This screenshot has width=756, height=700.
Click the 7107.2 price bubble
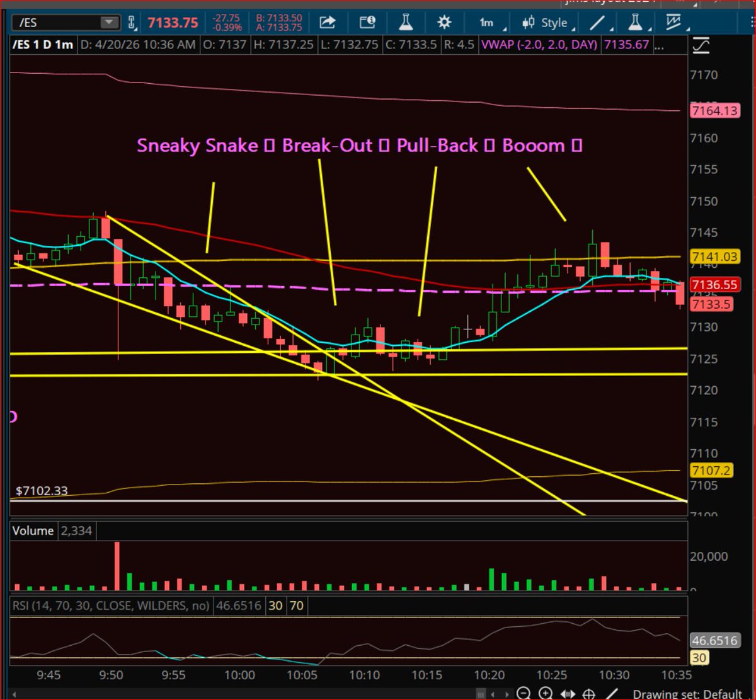coord(711,471)
